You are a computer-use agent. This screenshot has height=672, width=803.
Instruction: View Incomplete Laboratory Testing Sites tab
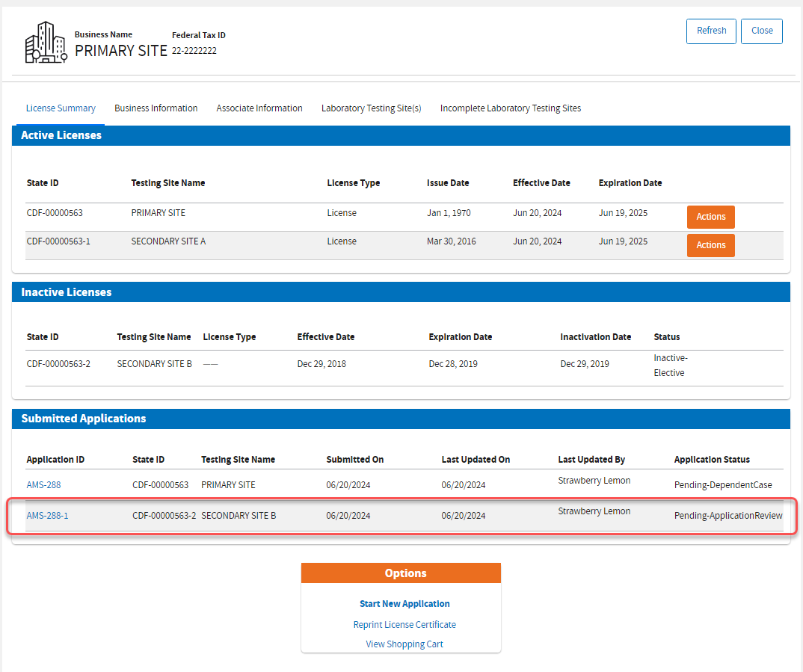click(510, 108)
